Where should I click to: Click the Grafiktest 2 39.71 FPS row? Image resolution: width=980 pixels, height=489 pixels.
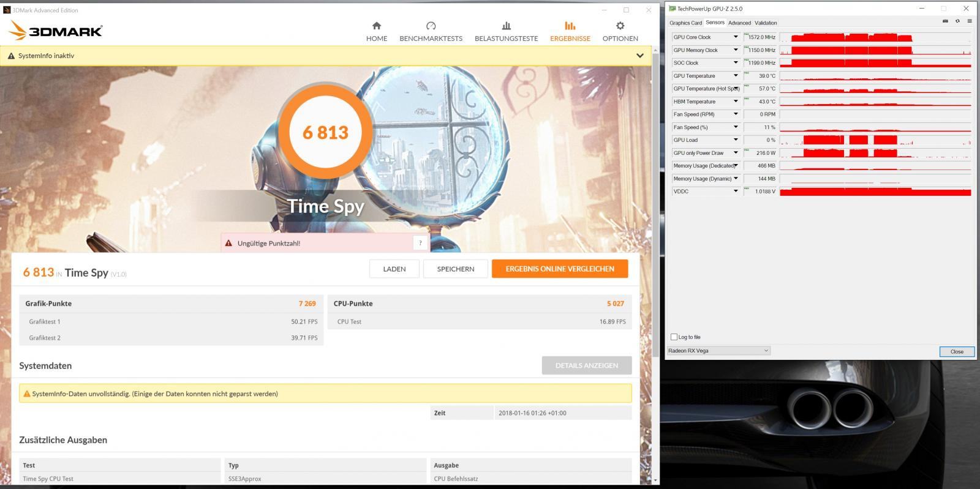(171, 338)
